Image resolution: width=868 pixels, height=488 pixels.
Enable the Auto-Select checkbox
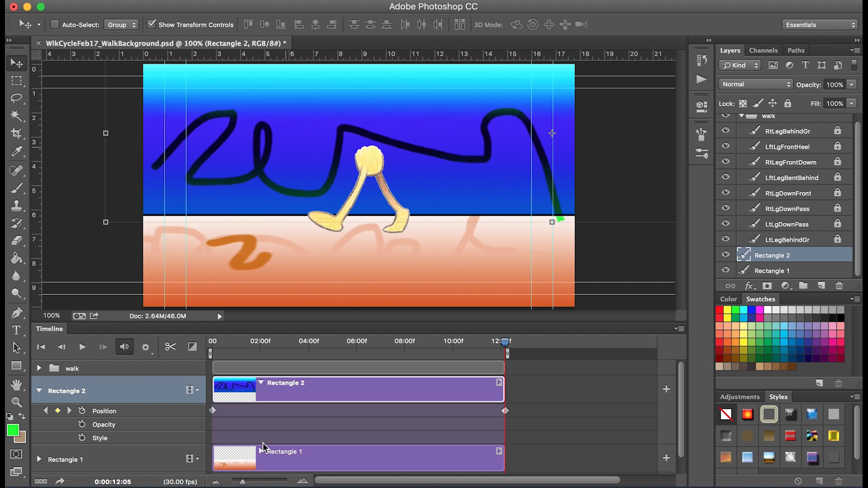55,25
